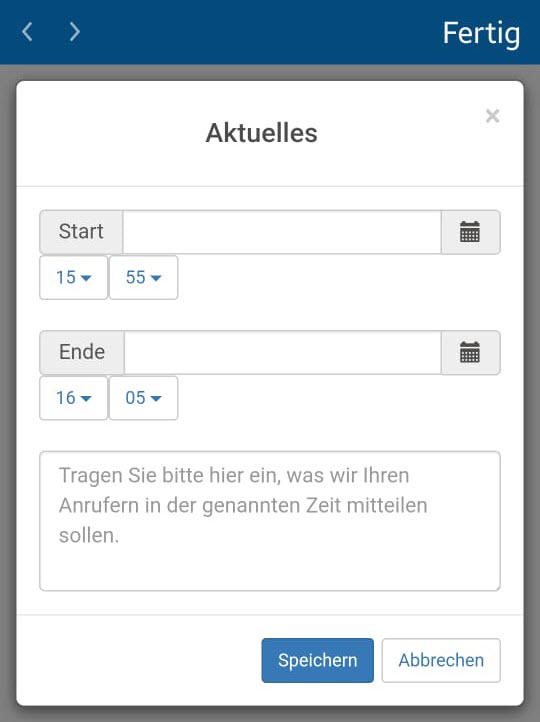Viewport: 540px width, 722px height.
Task: Click the message text area for callers
Action: pyautogui.click(x=270, y=521)
